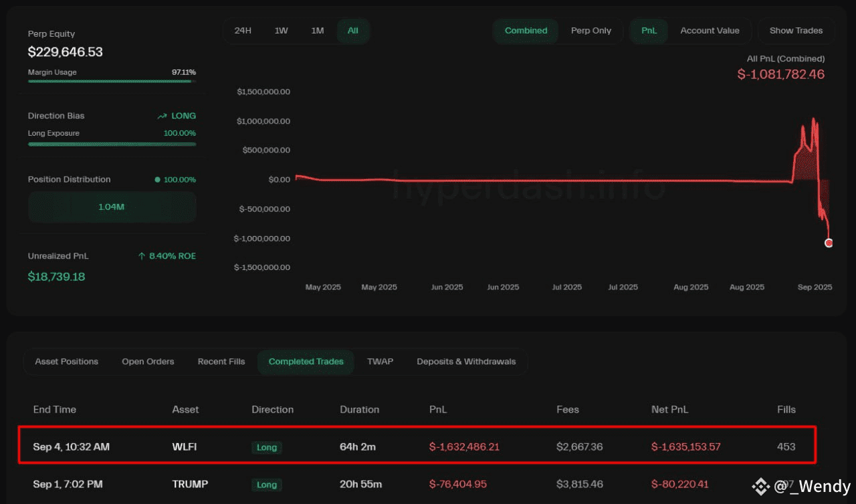The width and height of the screenshot is (856, 504).
Task: Click the red endpoint marker on chart
Action: [829, 243]
